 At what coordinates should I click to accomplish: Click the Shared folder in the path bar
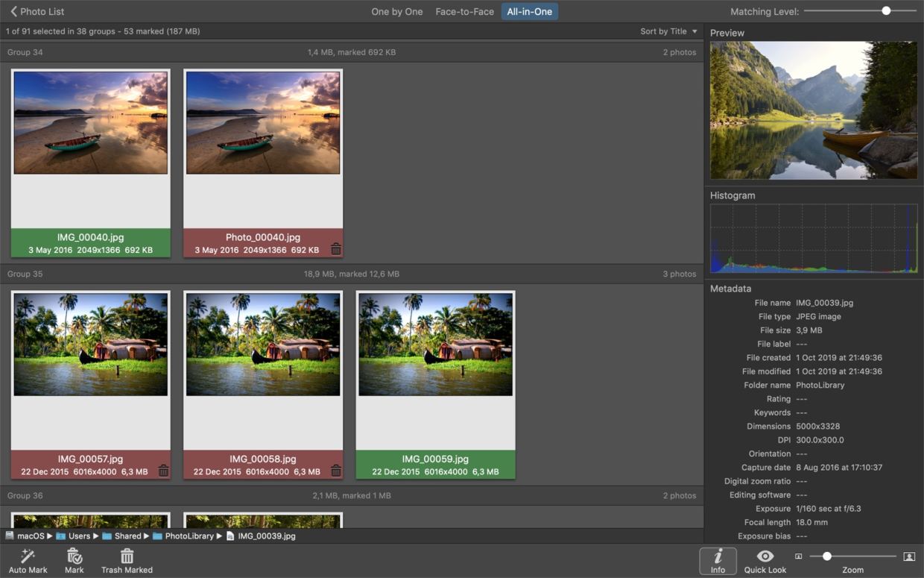point(121,535)
